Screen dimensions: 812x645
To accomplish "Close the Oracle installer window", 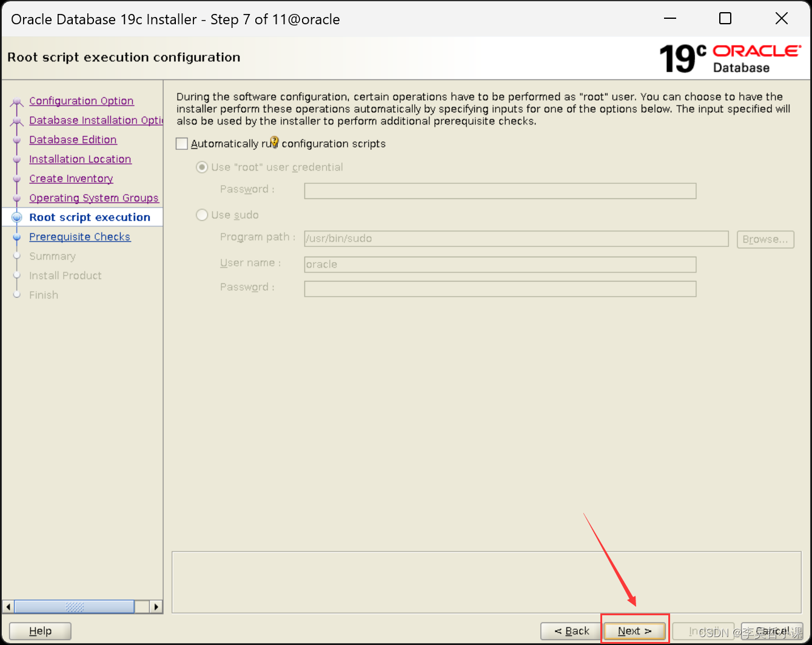I will tap(782, 19).
